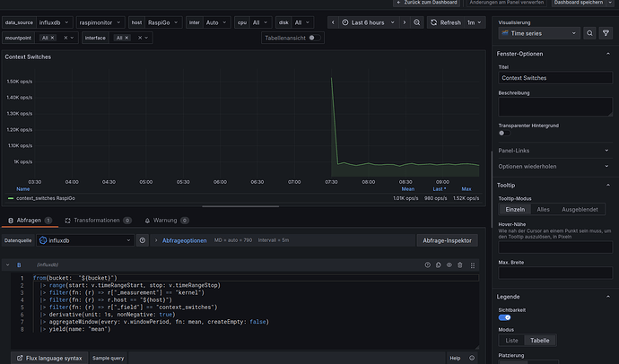Open the visualization search magnifier icon
Viewport: 619px width, 364px height.
tap(591, 33)
